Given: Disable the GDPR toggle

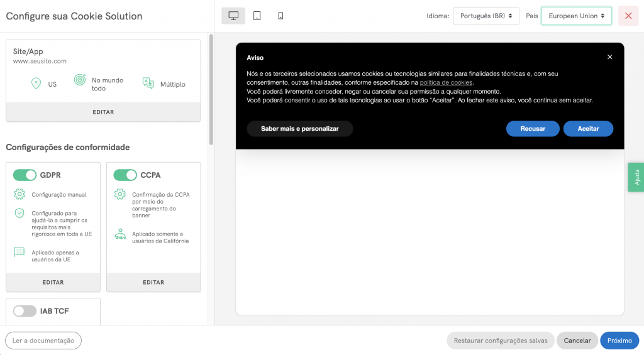Looking at the screenshot, I should tap(25, 175).
